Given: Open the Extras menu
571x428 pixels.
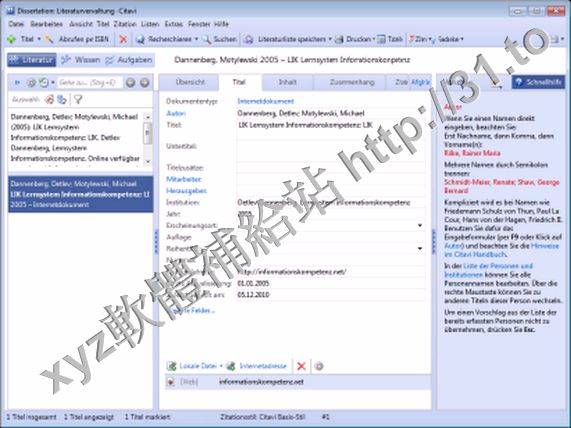Looking at the screenshot, I should pos(173,24).
